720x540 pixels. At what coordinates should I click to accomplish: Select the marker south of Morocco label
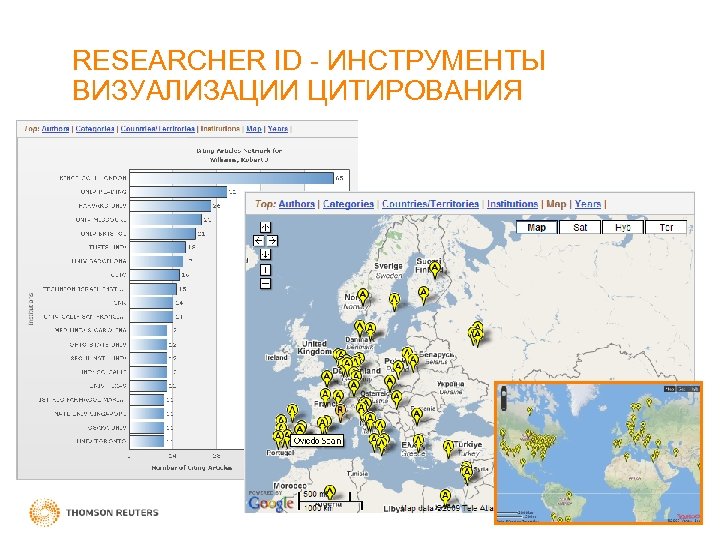pyautogui.click(x=330, y=494)
